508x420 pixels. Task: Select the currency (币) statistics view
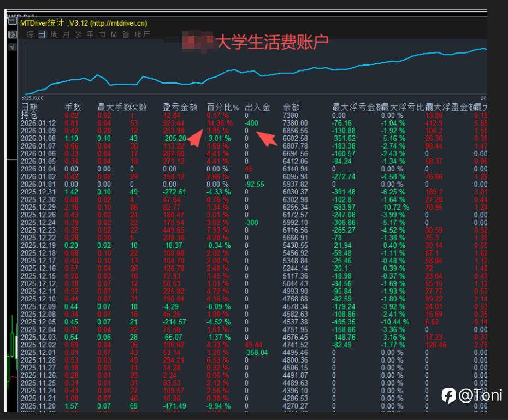pyautogui.click(x=101, y=34)
